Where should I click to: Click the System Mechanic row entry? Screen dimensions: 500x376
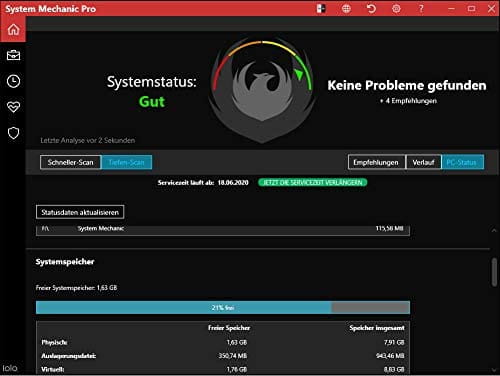click(x=223, y=230)
